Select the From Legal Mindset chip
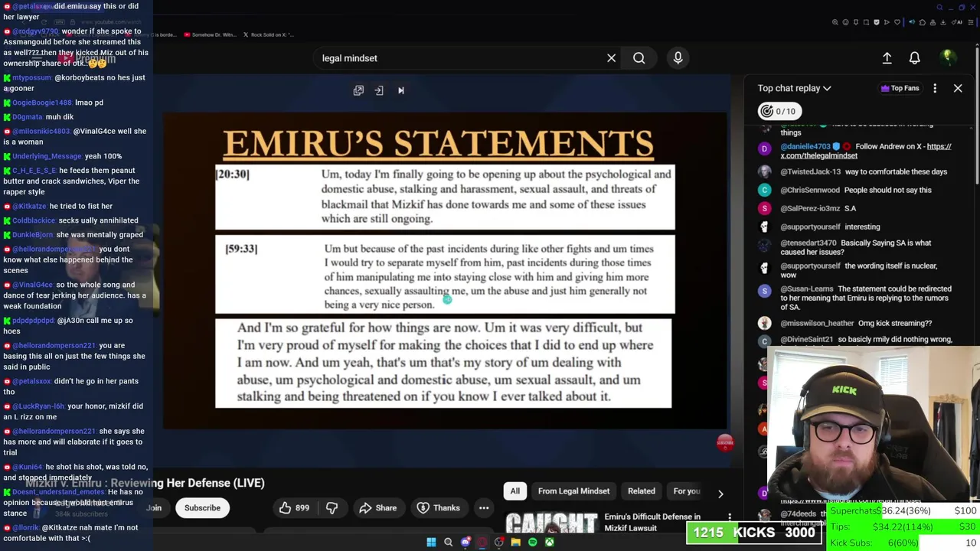The image size is (980, 551). 573,491
